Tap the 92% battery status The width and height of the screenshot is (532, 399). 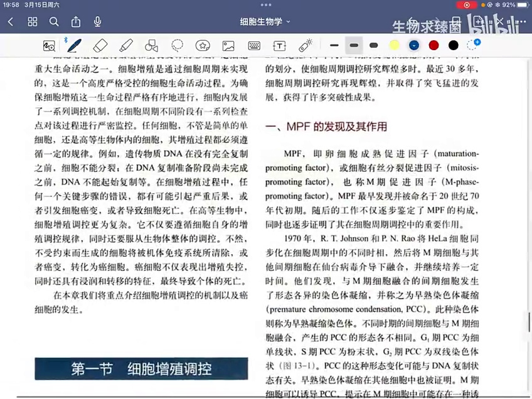click(516, 5)
